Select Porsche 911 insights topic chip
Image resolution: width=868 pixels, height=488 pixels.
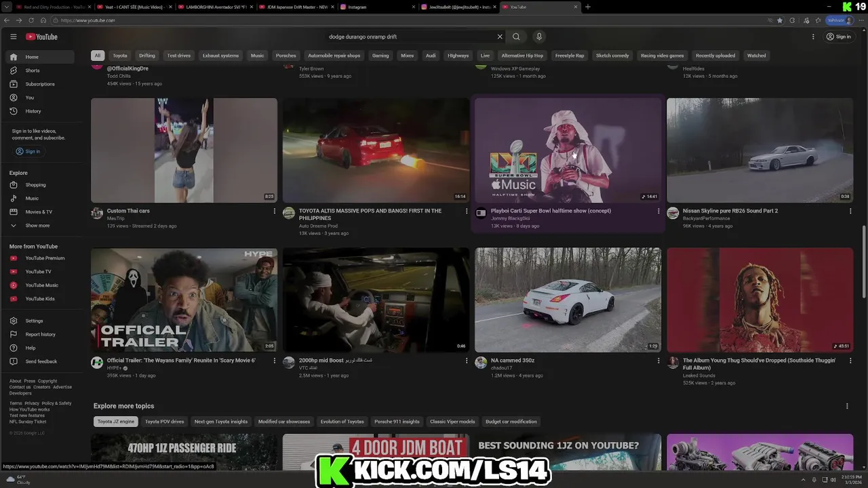tap(397, 422)
